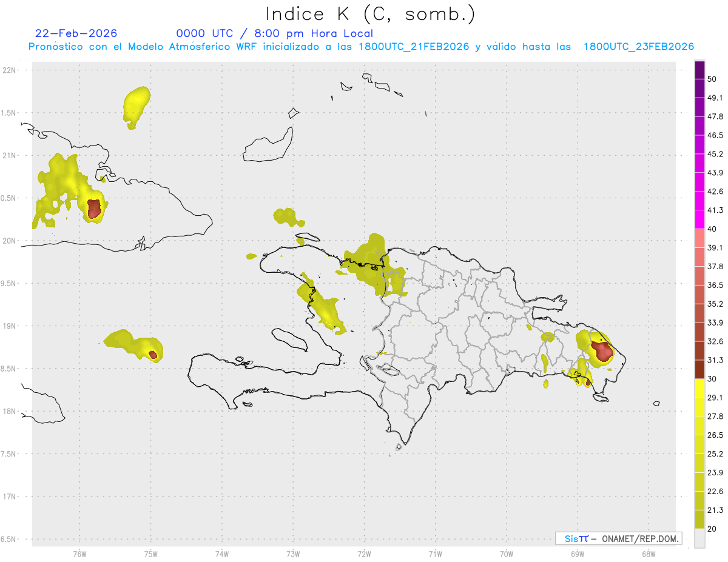Click the color scale value "25.2"
Viewport: 728px width, 562px height.
pos(715,453)
